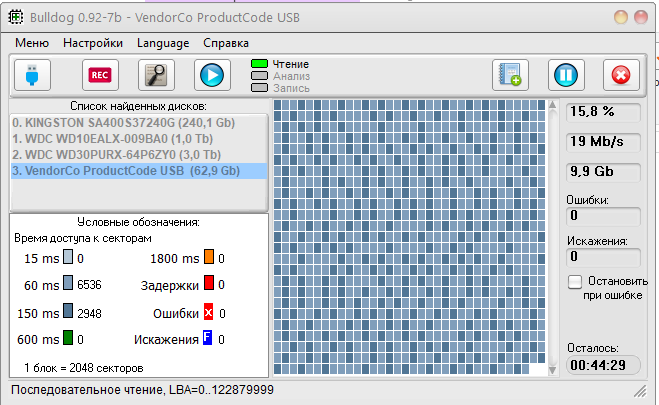
Task: Click the green Чтение indicator light
Action: (259, 64)
